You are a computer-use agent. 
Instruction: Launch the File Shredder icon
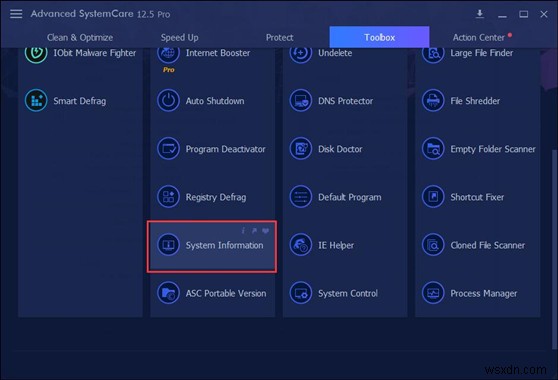(433, 101)
